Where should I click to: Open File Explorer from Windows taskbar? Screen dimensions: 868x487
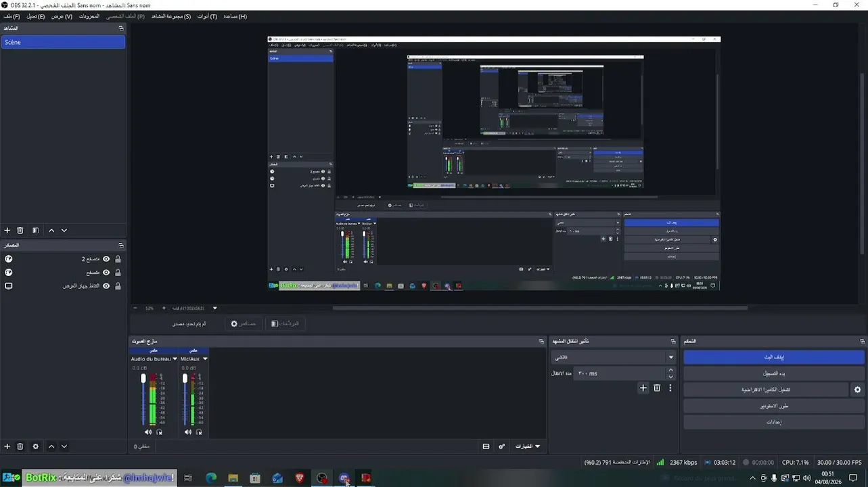(233, 478)
